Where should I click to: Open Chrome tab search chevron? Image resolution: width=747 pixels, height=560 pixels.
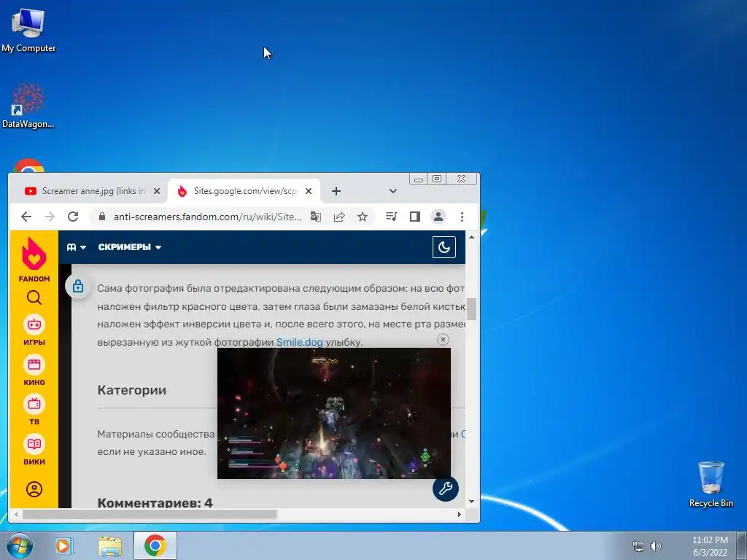click(393, 191)
